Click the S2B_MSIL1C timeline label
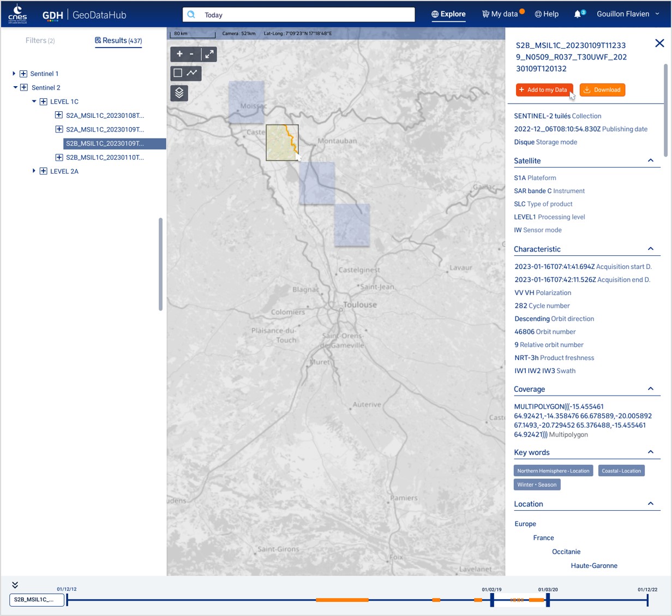The image size is (672, 616). [x=37, y=600]
